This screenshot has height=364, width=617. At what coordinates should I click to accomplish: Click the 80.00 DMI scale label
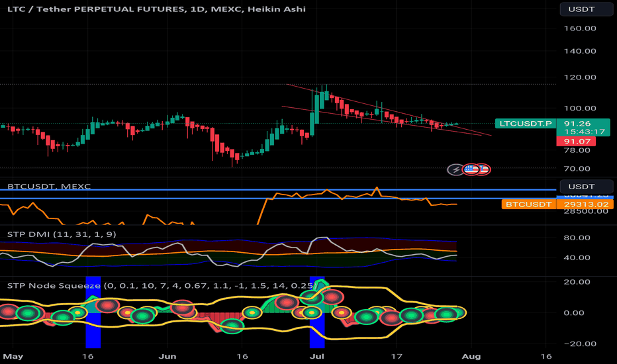(x=577, y=238)
